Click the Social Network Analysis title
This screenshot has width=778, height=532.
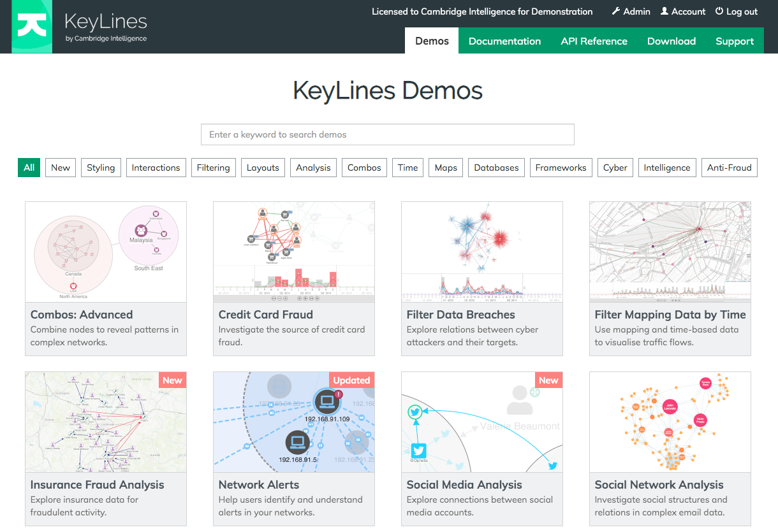pos(659,485)
